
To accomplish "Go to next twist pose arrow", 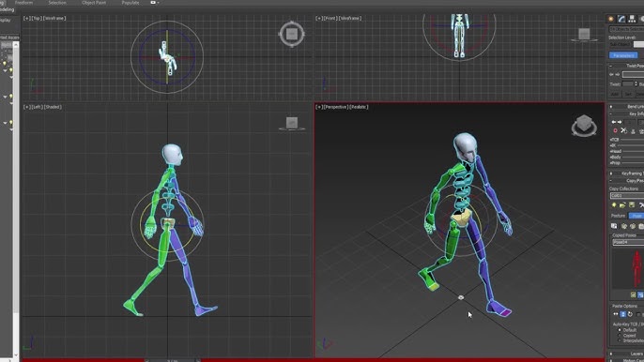I will point(617,74).
